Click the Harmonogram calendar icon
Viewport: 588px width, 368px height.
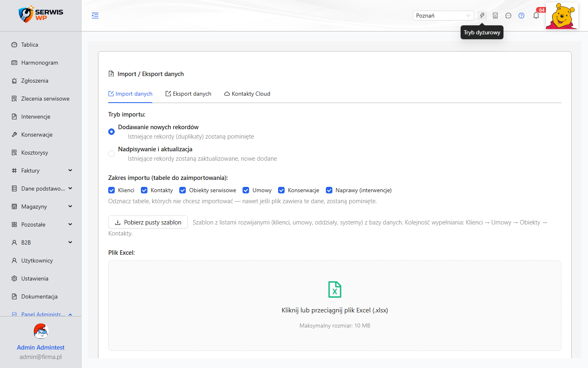14,63
